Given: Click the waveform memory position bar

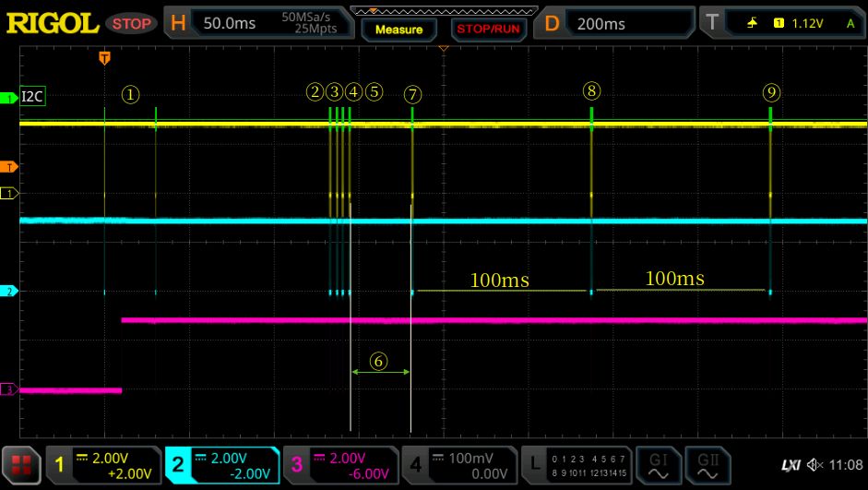Looking at the screenshot, I should pos(444,10).
